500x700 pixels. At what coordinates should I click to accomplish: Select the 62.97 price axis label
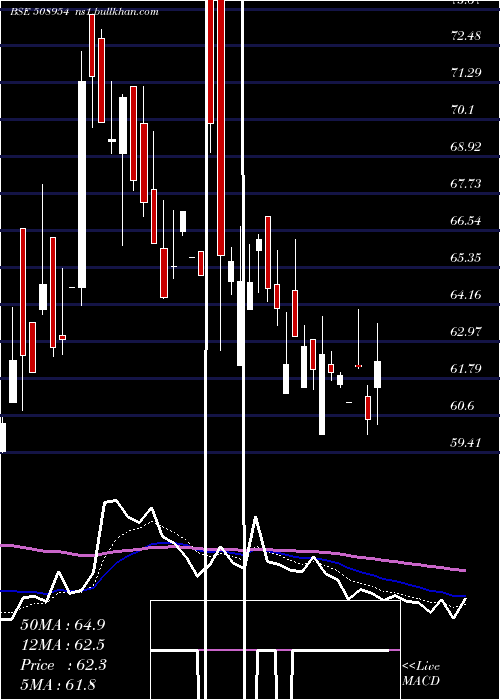point(466,332)
